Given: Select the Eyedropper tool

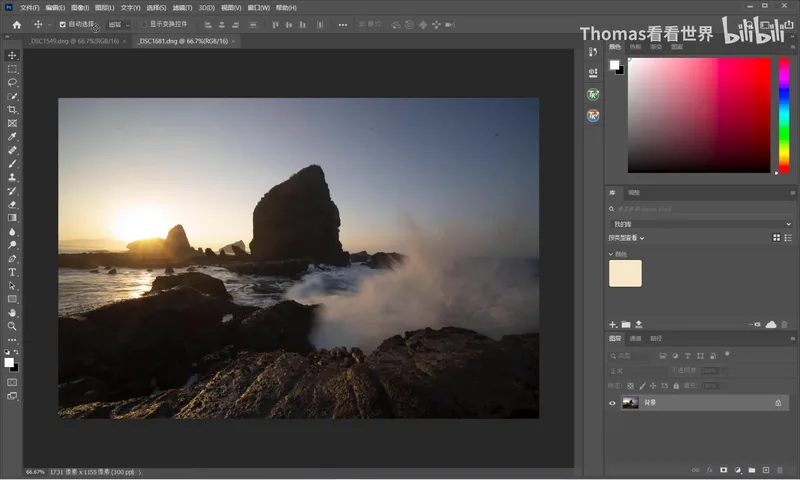Looking at the screenshot, I should pos(12,137).
